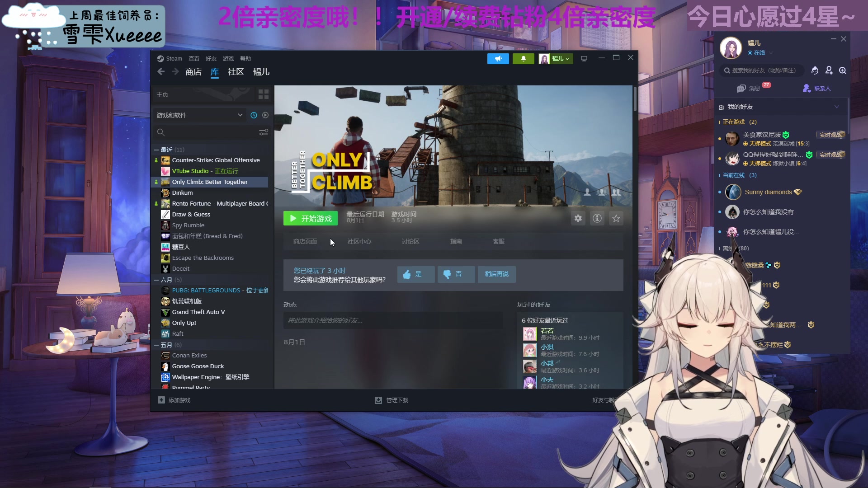
Task: Click the add game plus icon
Action: [x=161, y=400]
